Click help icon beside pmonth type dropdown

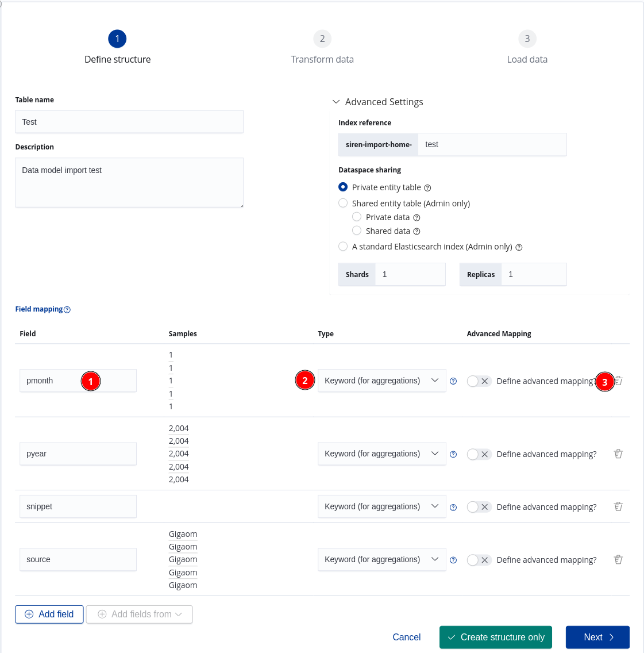453,381
